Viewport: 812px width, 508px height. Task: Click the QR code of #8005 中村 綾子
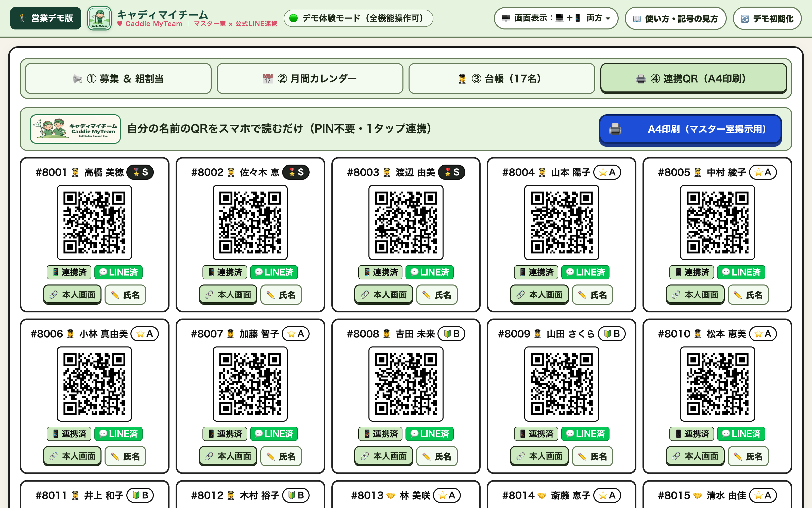(x=717, y=223)
